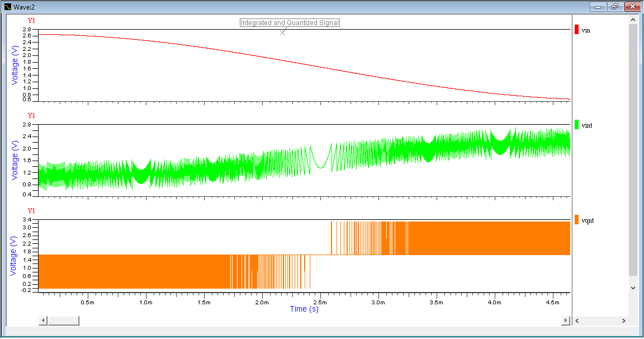
Task: Restore down the Wave:2 window
Action: tap(615, 7)
